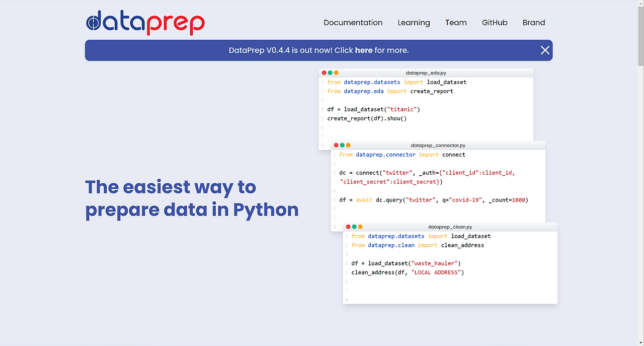The image size is (644, 346).
Task: Click red dot on dataprep_eda.py window
Action: tap(324, 73)
